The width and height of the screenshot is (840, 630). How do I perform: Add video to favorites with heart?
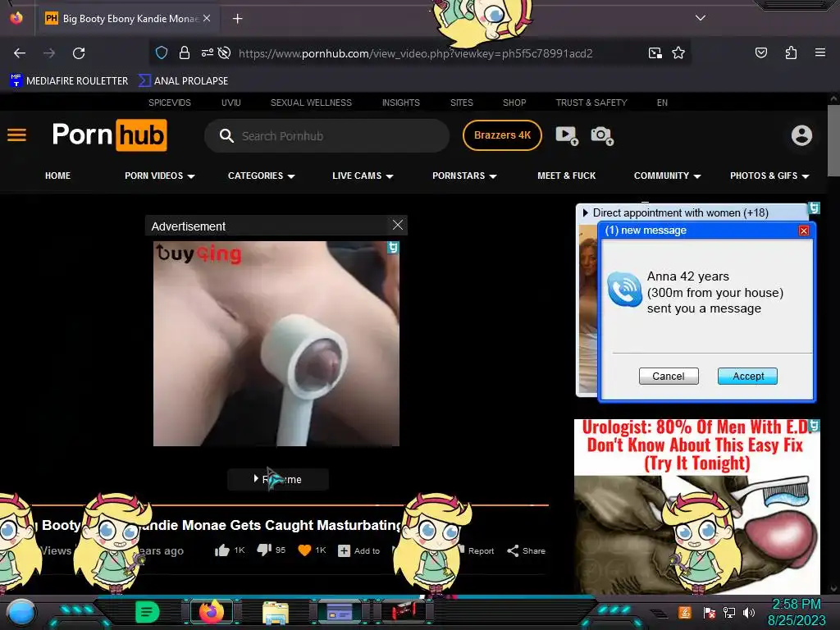click(304, 550)
